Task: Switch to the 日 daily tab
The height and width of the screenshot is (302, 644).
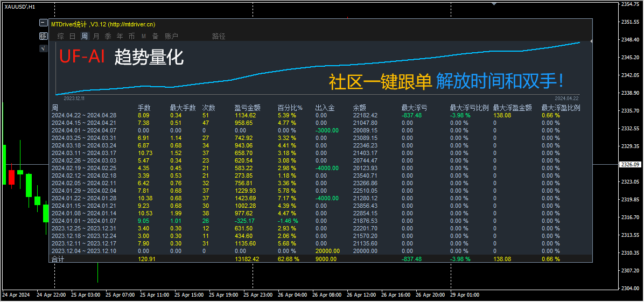Action: (72, 36)
